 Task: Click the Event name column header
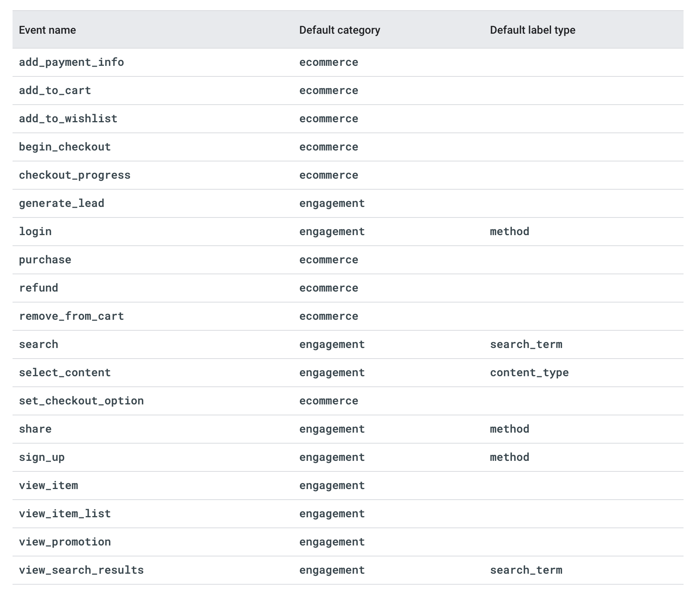coord(47,30)
